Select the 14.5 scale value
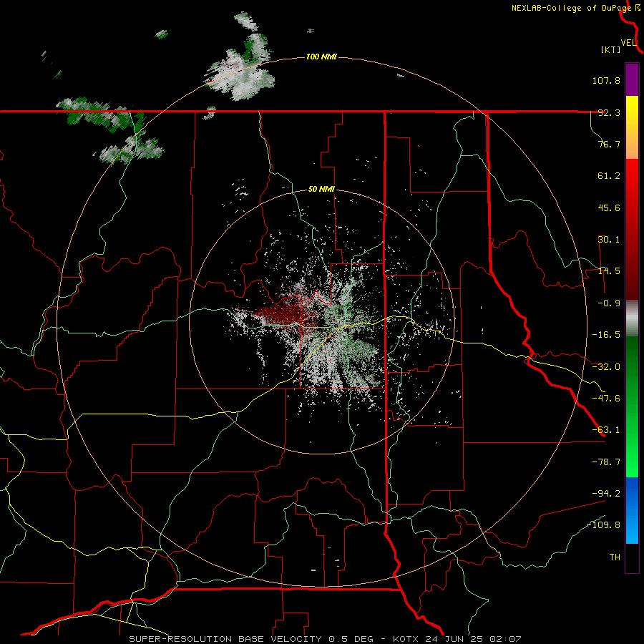Screen dimensions: 644x644 (609, 271)
